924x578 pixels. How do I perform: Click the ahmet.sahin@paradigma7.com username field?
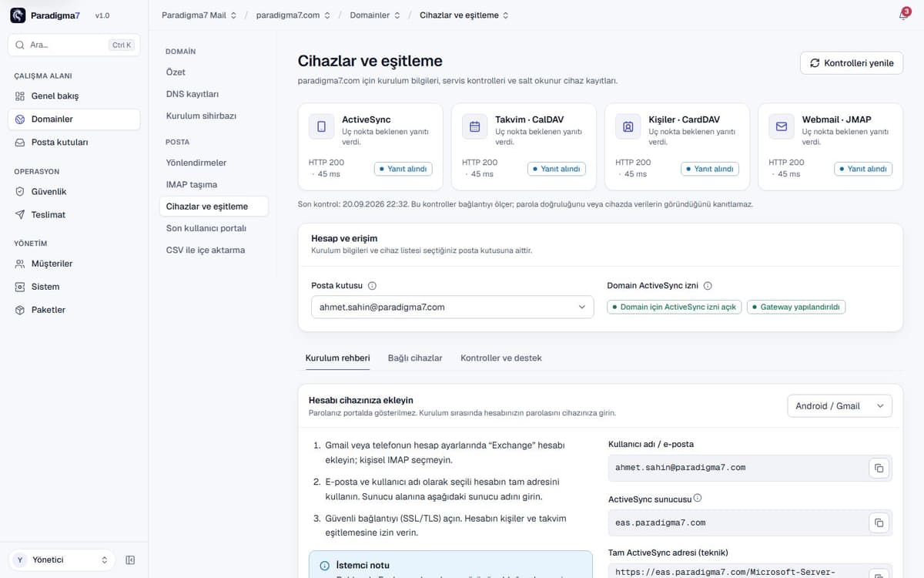750,468
